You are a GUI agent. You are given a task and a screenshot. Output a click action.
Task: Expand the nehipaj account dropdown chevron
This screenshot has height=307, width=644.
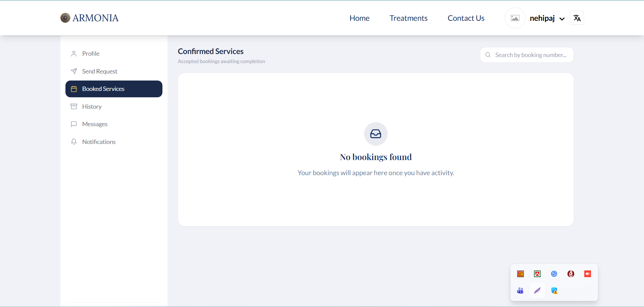click(562, 19)
